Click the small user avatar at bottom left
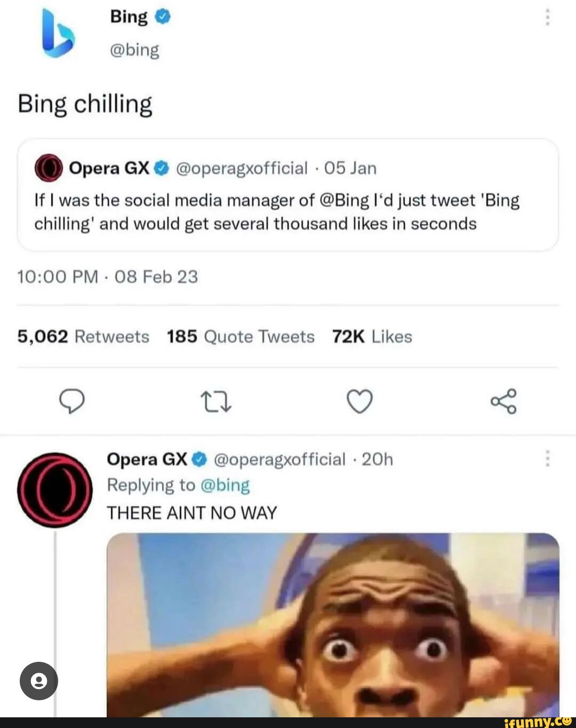This screenshot has width=576, height=728. pyautogui.click(x=38, y=680)
